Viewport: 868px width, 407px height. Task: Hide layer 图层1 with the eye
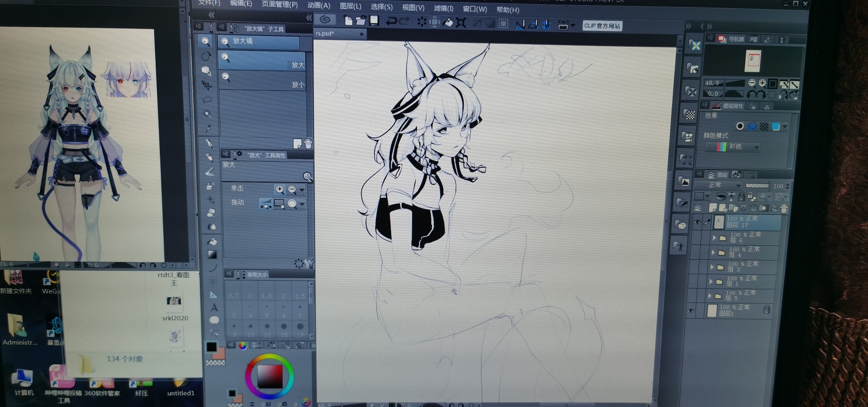click(x=691, y=310)
